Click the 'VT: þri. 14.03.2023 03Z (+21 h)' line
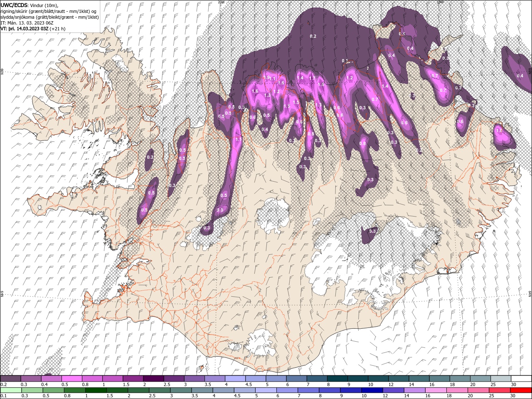This screenshot has height=399, width=532. [32, 29]
